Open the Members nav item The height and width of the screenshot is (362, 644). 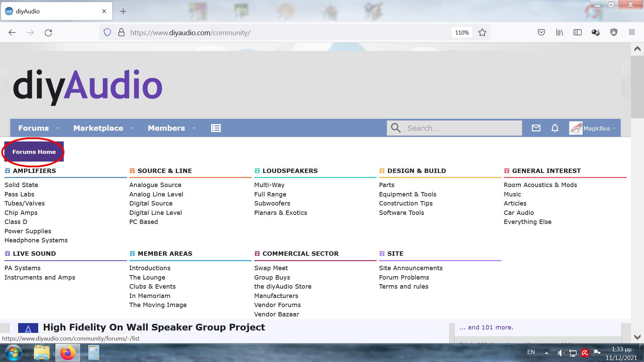(166, 128)
